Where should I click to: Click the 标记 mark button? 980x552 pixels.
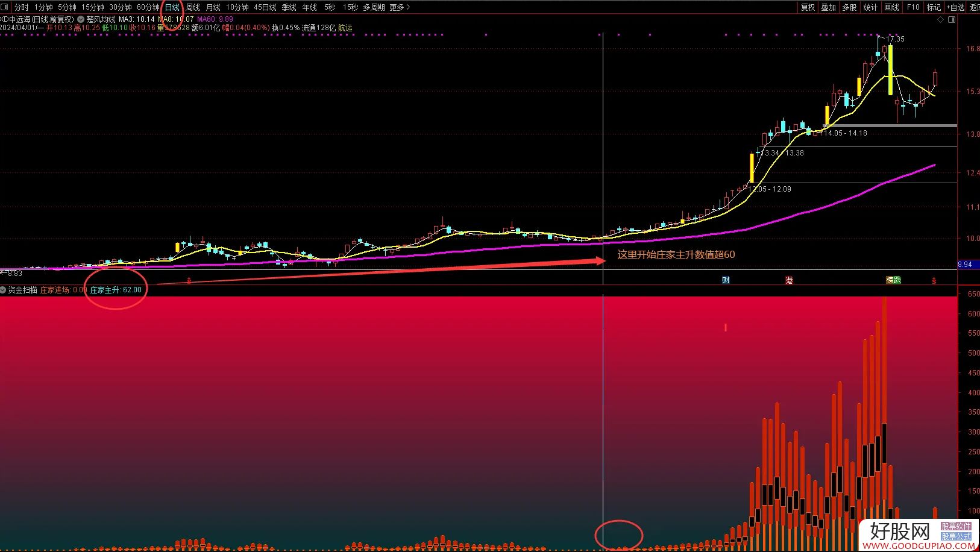pyautogui.click(x=934, y=7)
